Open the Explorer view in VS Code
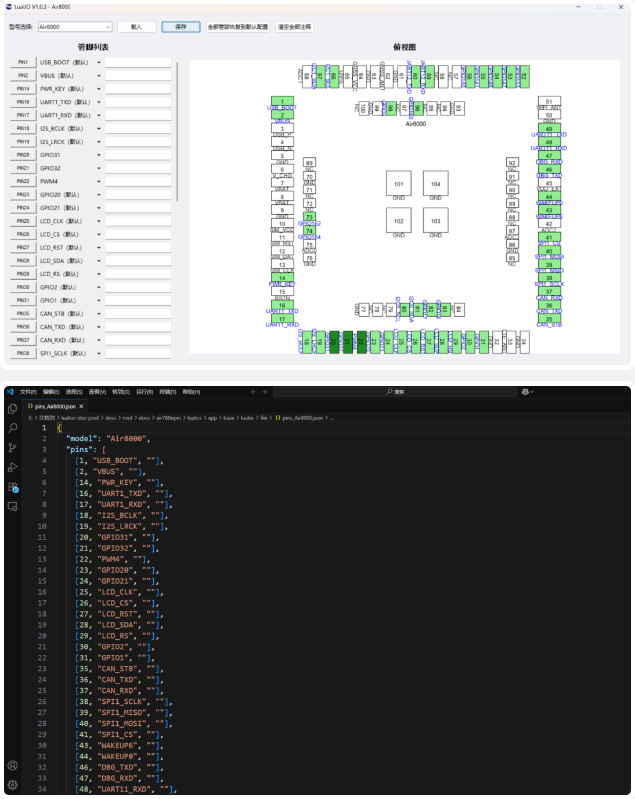The width and height of the screenshot is (635, 799). pyautogui.click(x=13, y=409)
